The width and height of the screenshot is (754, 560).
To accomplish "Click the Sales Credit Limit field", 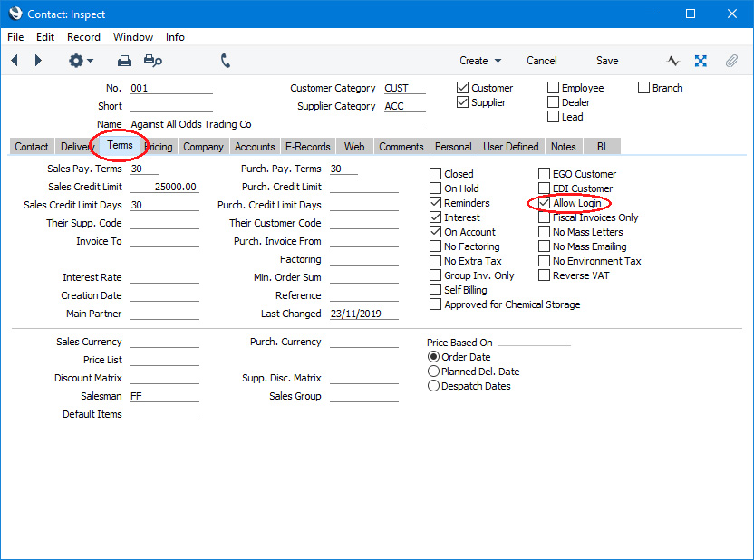I will [x=164, y=187].
